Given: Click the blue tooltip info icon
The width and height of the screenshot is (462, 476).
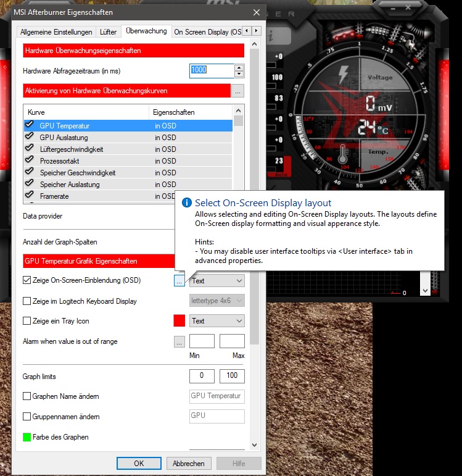Looking at the screenshot, I should click(x=186, y=203).
